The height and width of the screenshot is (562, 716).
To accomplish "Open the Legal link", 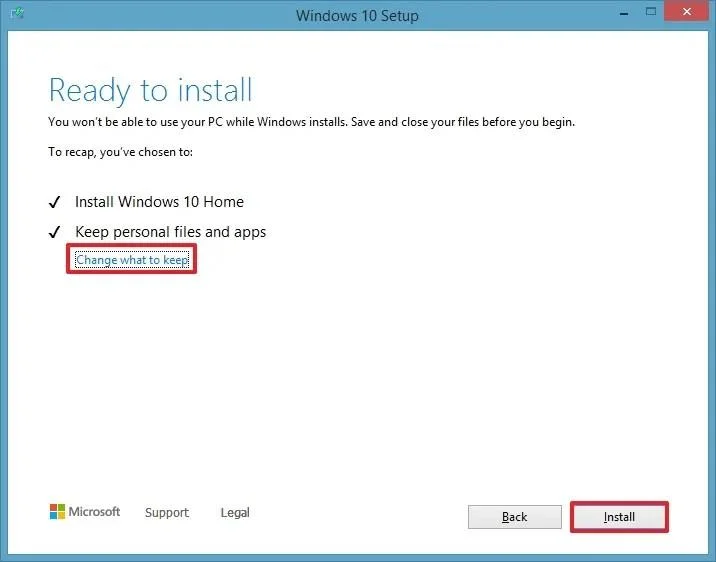I will click(x=235, y=512).
